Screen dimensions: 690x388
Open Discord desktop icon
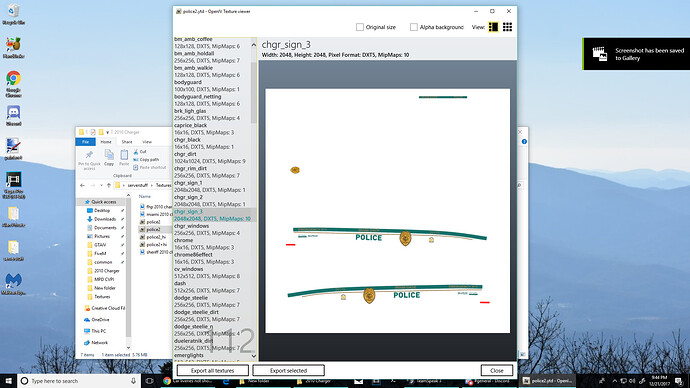[x=14, y=116]
